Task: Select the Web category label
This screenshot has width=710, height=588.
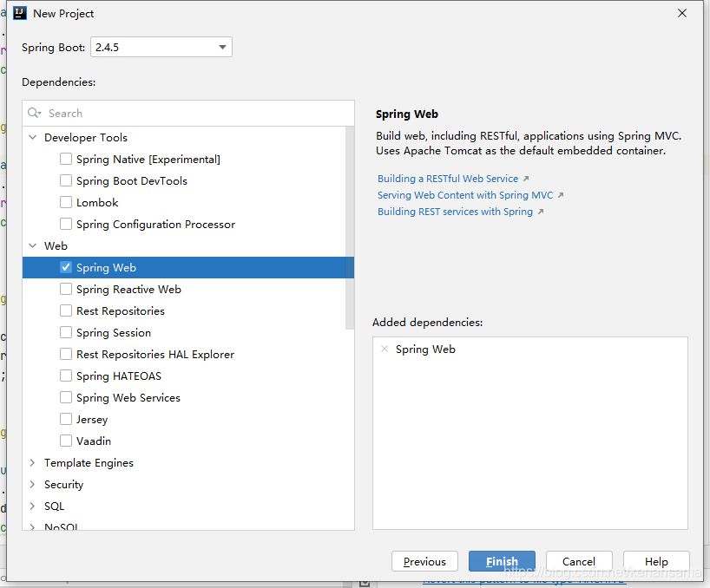Action: (56, 245)
